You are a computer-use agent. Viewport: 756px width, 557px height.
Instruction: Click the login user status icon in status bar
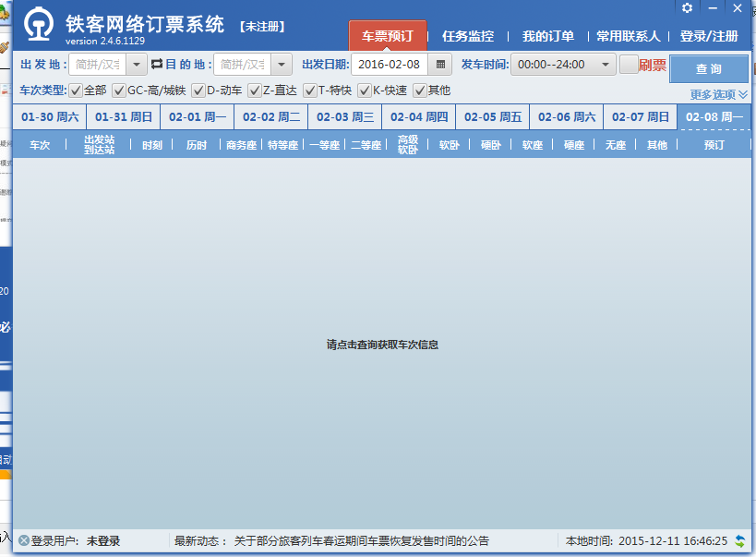coord(23,541)
